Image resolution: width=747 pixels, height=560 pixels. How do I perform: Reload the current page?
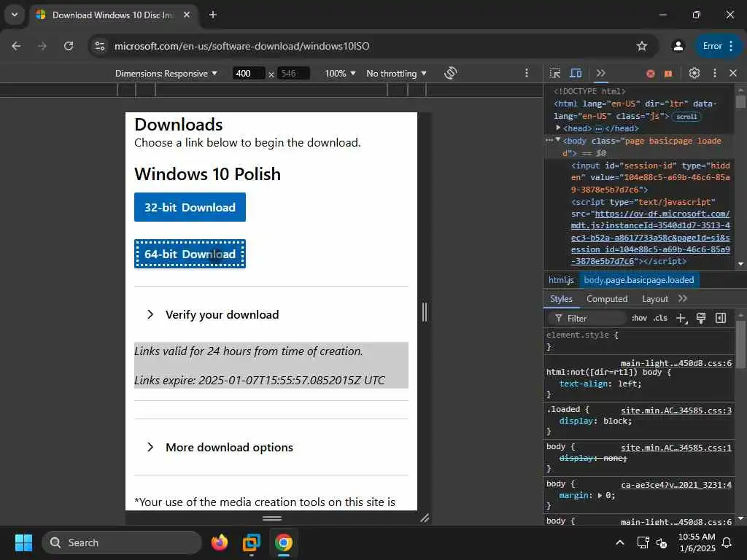[69, 46]
